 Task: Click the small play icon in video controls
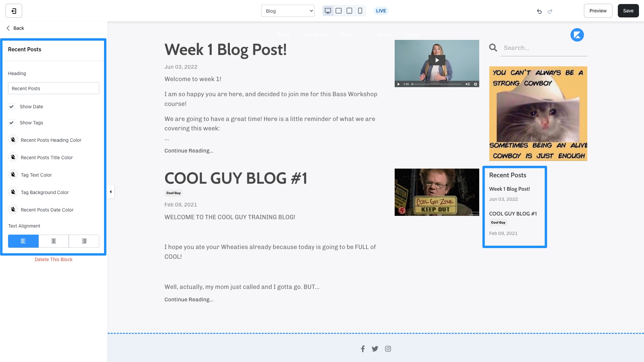pos(398,84)
